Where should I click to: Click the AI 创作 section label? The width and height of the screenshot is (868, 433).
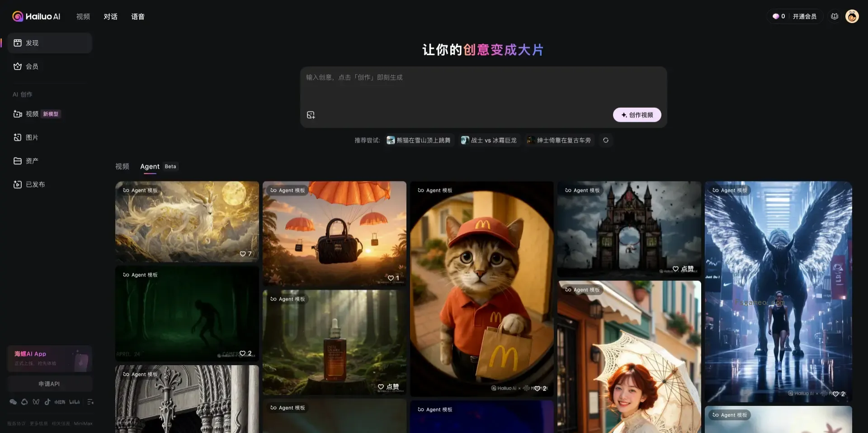(22, 95)
